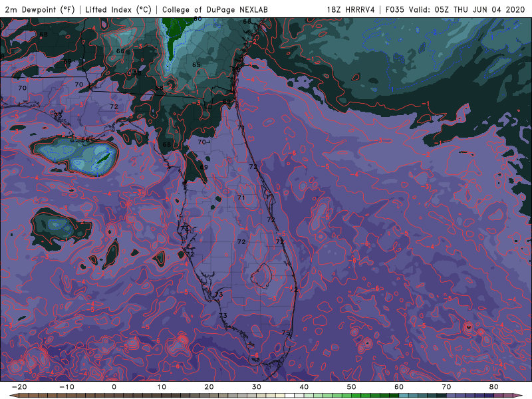Click the Lake Okeechobee outline on the map
The width and height of the screenshot is (532, 399).
pos(261,276)
